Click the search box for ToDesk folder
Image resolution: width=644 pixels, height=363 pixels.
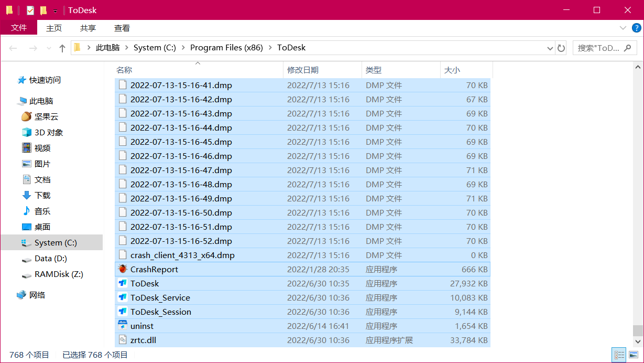(604, 48)
